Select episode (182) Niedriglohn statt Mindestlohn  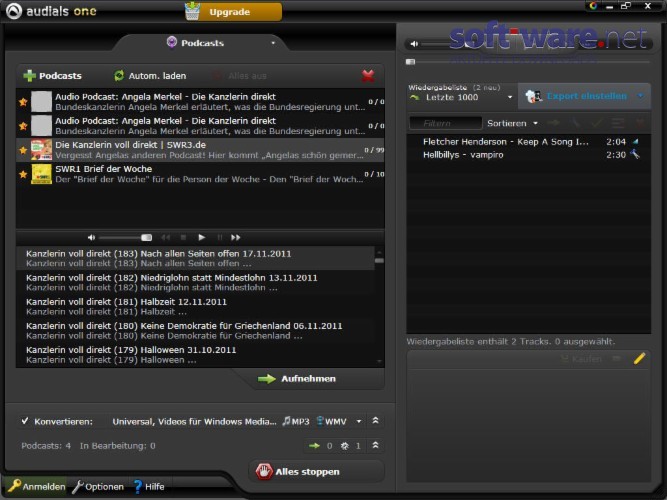pos(195,283)
